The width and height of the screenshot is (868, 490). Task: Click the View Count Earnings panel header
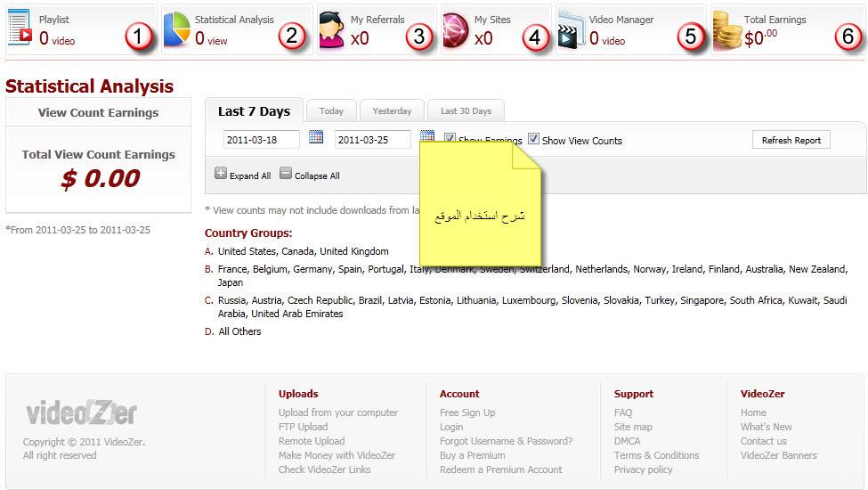pyautogui.click(x=98, y=112)
